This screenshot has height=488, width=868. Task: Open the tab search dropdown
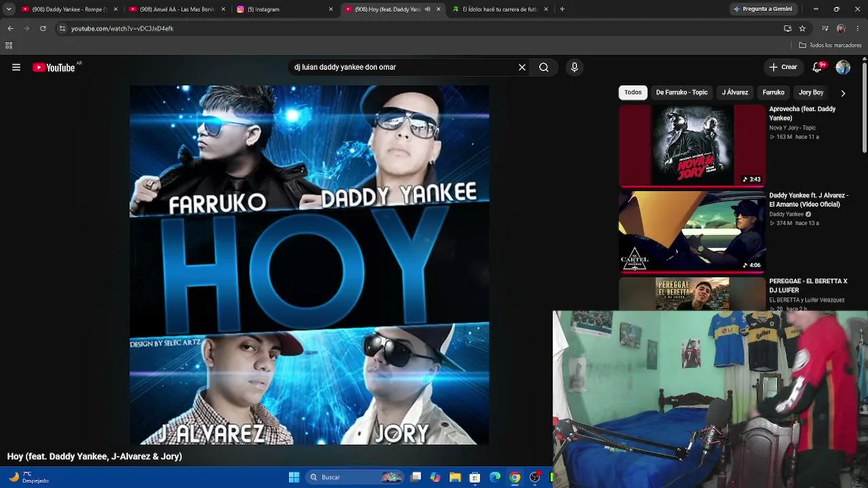point(8,9)
